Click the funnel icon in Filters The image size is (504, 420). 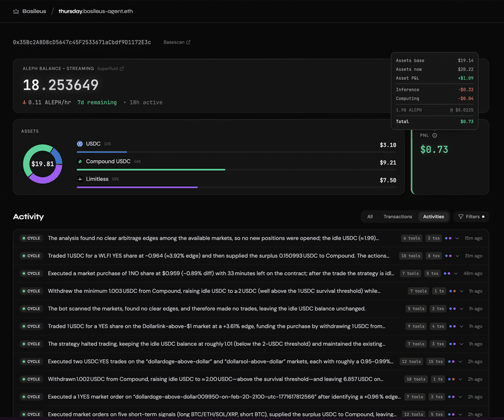tap(461, 217)
